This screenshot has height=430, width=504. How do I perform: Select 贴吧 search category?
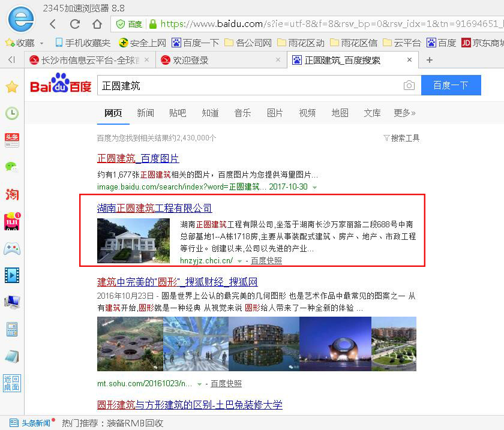pos(178,113)
